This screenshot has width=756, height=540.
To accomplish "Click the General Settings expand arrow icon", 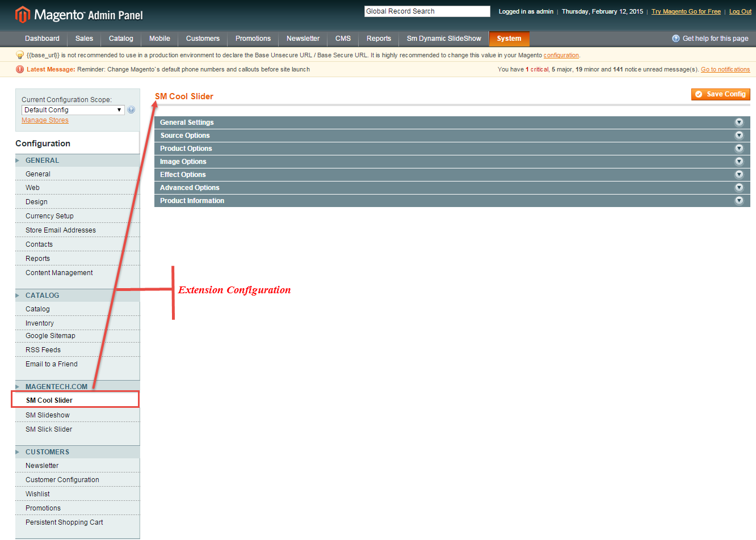I will 739,122.
